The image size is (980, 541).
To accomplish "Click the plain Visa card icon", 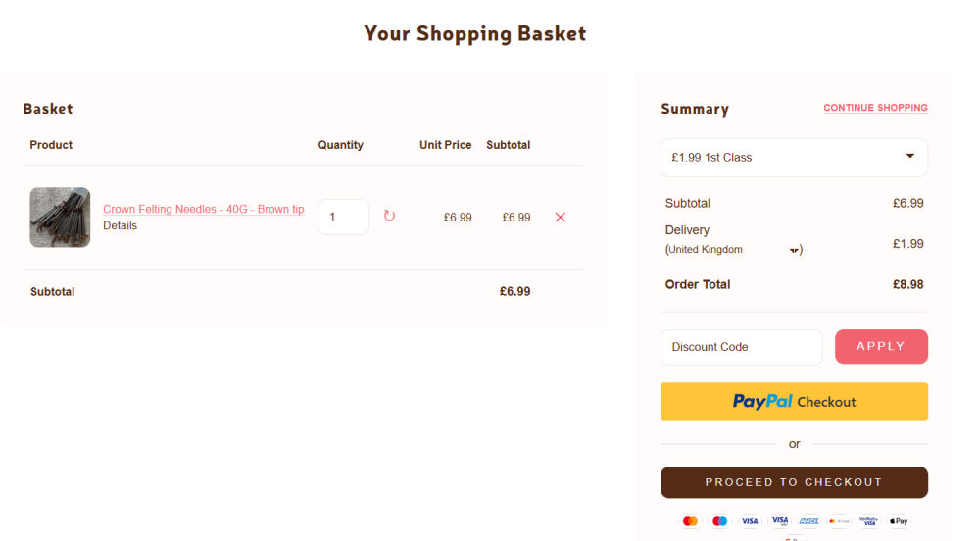I will click(750, 521).
